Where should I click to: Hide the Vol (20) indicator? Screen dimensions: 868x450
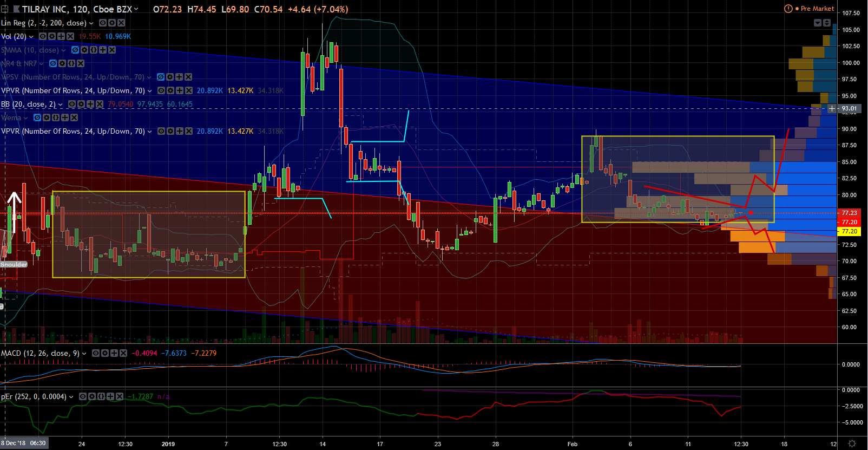click(43, 36)
